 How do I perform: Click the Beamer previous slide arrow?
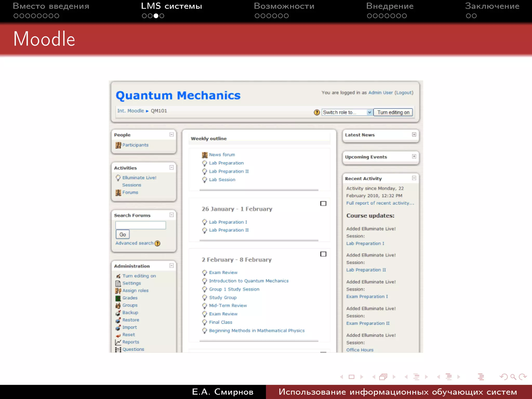(342, 377)
